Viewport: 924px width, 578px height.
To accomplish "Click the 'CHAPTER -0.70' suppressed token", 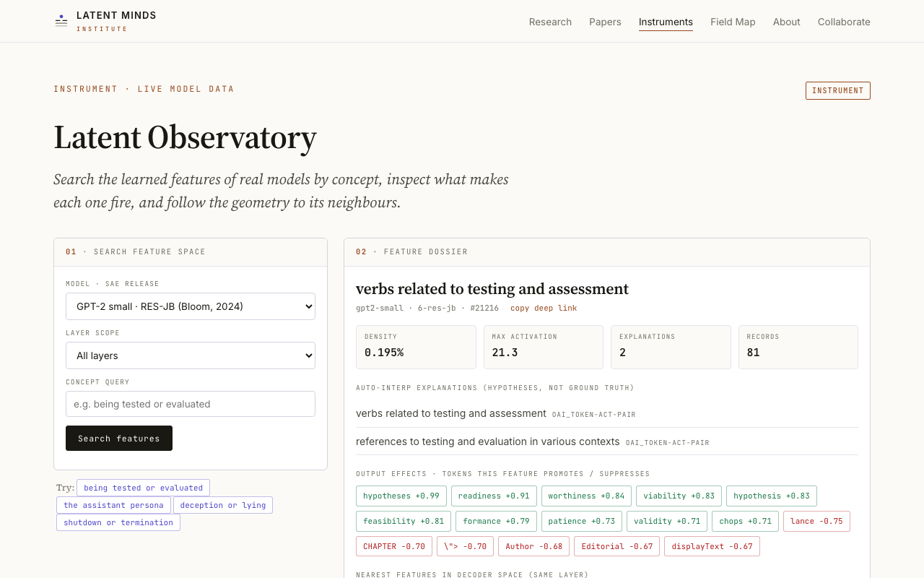I will [x=394, y=546].
